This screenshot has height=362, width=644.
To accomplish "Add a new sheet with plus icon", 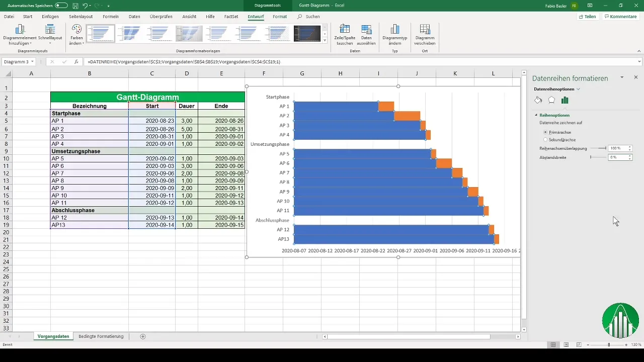I will click(143, 336).
